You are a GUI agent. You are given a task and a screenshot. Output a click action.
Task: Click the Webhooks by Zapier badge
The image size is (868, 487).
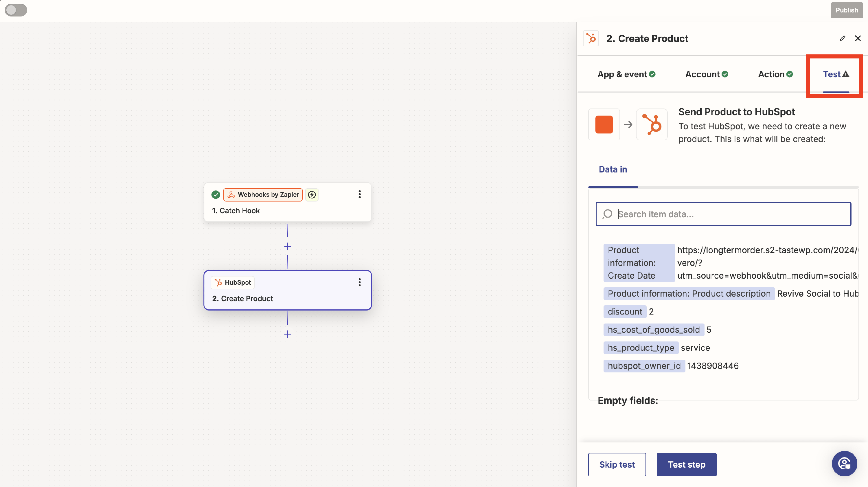pyautogui.click(x=263, y=194)
